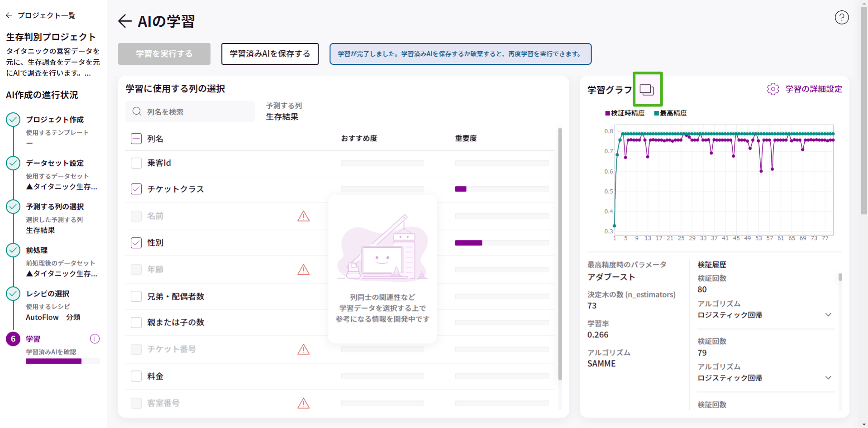Open プロジェクト作成 step in sidebar
The width and height of the screenshot is (868, 428).
[55, 120]
